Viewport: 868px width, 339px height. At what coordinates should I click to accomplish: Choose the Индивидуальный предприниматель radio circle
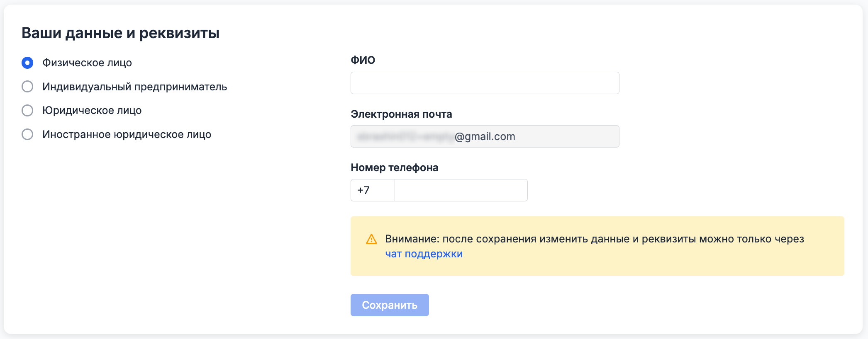[27, 87]
